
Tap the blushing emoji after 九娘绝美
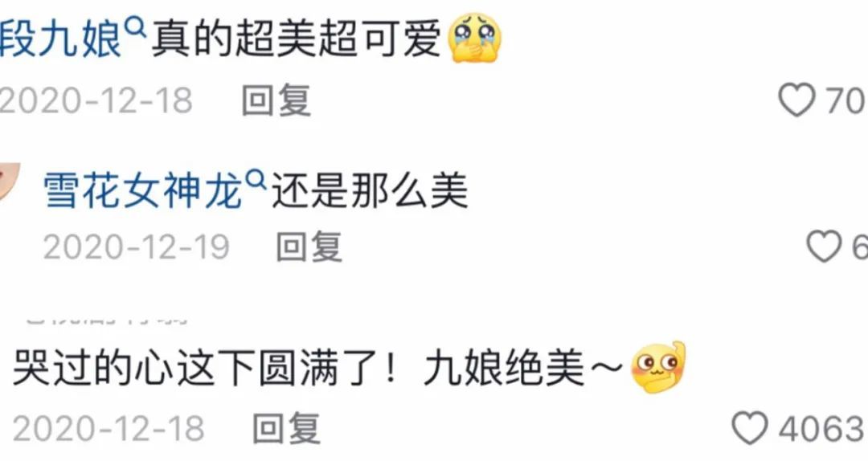658,367
